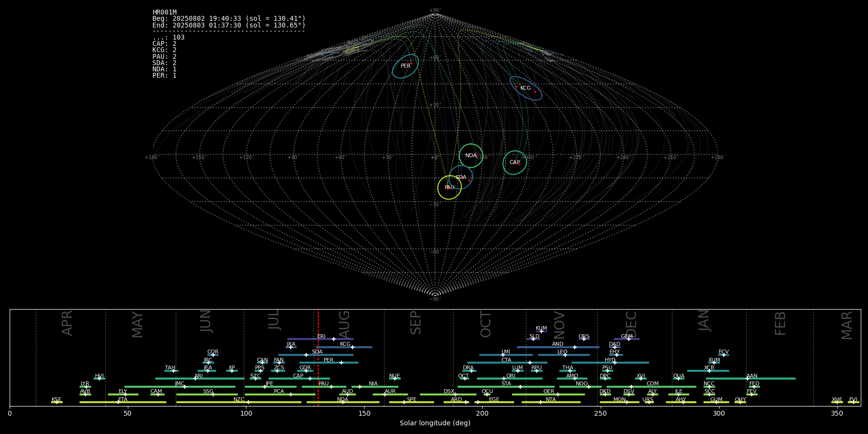
Task: Select the GDR shower marker in the timeline
Action: pos(306,371)
